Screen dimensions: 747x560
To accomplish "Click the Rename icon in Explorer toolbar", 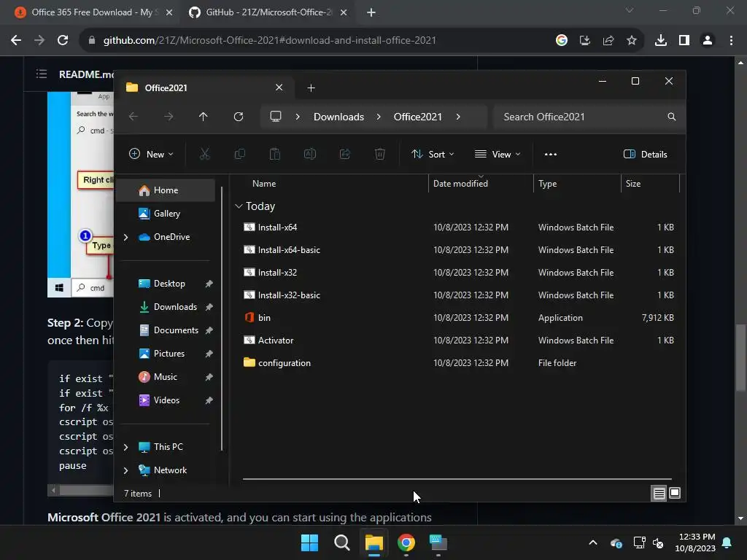I will pos(309,154).
